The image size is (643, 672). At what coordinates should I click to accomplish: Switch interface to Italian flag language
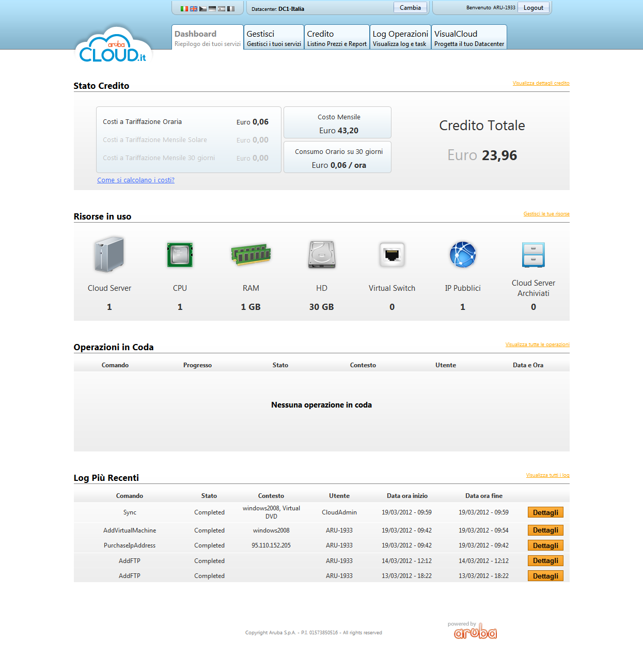(184, 8)
